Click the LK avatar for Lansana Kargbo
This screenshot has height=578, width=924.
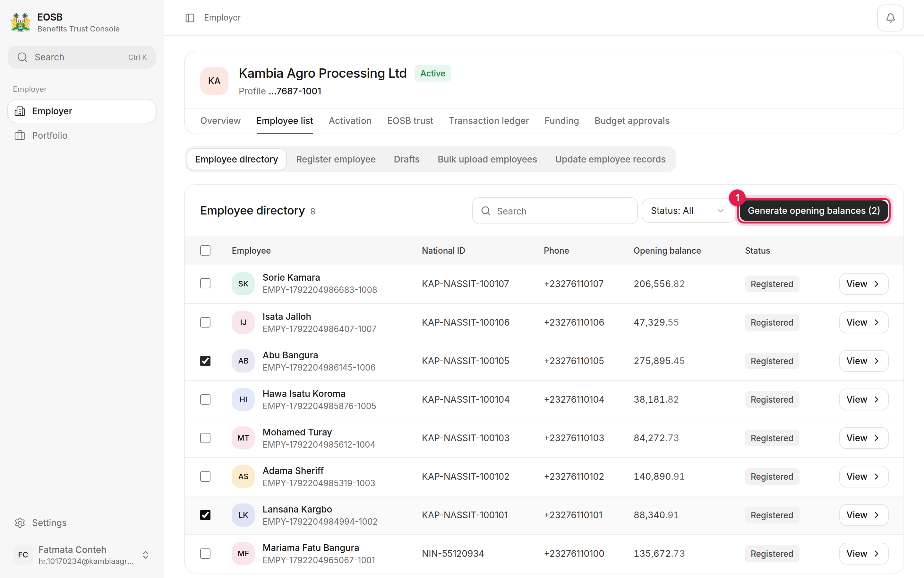tap(243, 515)
